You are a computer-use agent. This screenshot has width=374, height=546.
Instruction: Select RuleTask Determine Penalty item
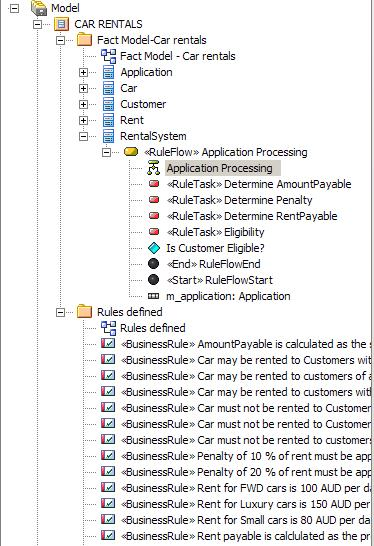pos(240,200)
